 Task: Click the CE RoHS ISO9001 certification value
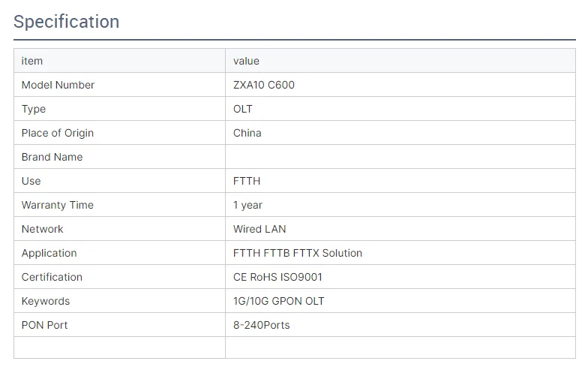click(x=277, y=277)
